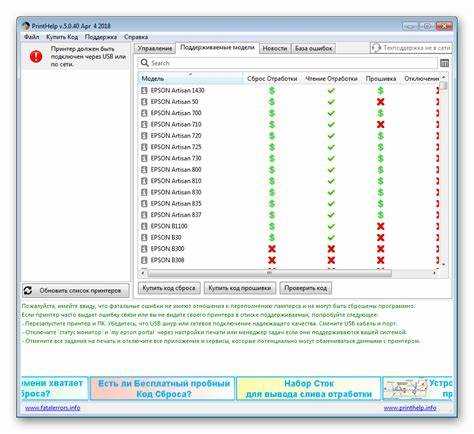Click the green checkmark for EPSON Artisan 700
Image resolution: width=474 pixels, height=434 pixels.
[x=331, y=113]
